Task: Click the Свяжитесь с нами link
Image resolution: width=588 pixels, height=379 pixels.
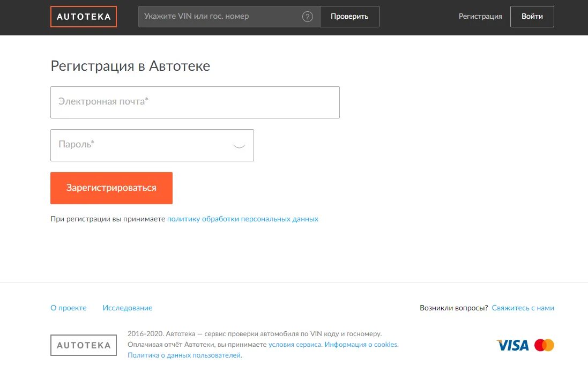Action: (x=523, y=308)
